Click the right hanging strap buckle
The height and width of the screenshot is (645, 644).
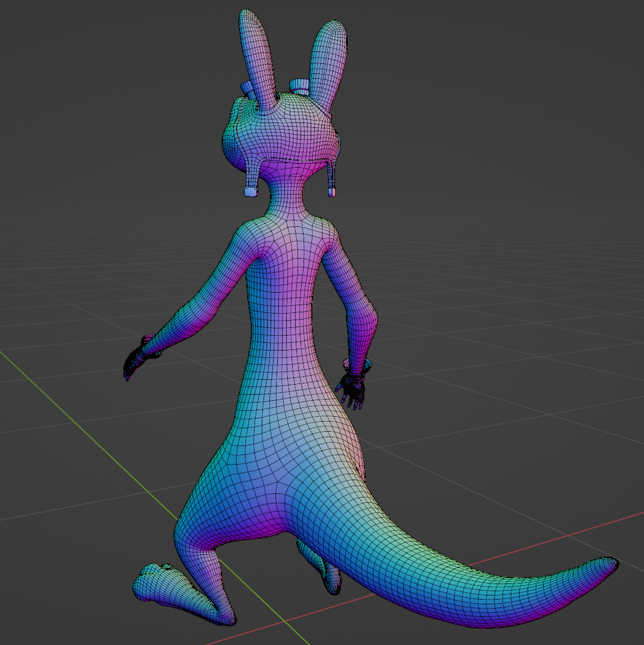pyautogui.click(x=332, y=192)
